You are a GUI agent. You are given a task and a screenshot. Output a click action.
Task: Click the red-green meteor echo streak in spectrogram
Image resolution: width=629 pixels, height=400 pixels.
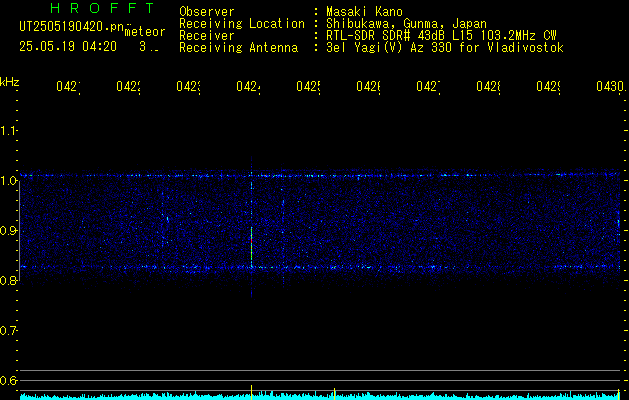[252, 245]
